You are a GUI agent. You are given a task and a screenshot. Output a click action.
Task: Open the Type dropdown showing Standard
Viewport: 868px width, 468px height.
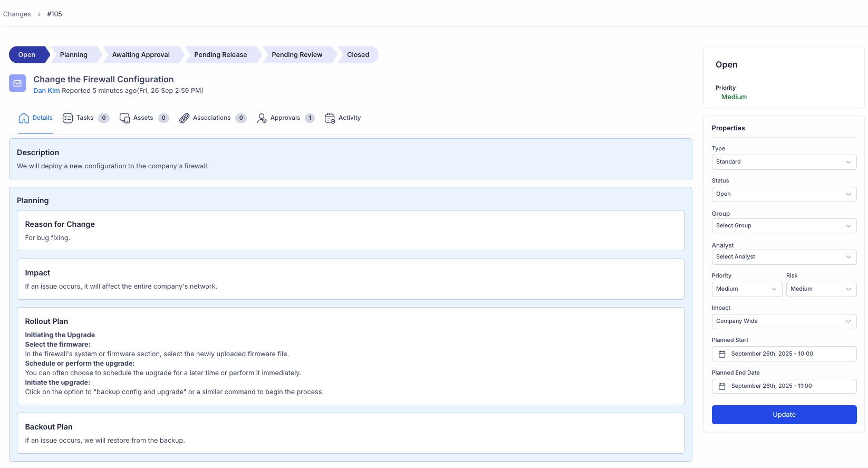pos(784,162)
